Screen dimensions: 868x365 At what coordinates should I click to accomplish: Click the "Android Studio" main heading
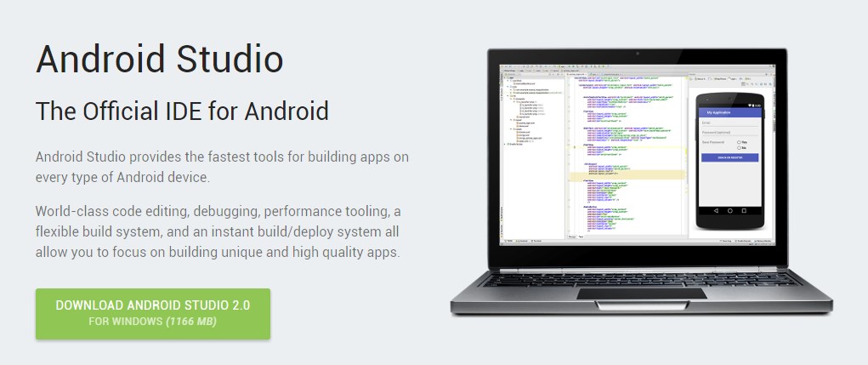(160, 59)
